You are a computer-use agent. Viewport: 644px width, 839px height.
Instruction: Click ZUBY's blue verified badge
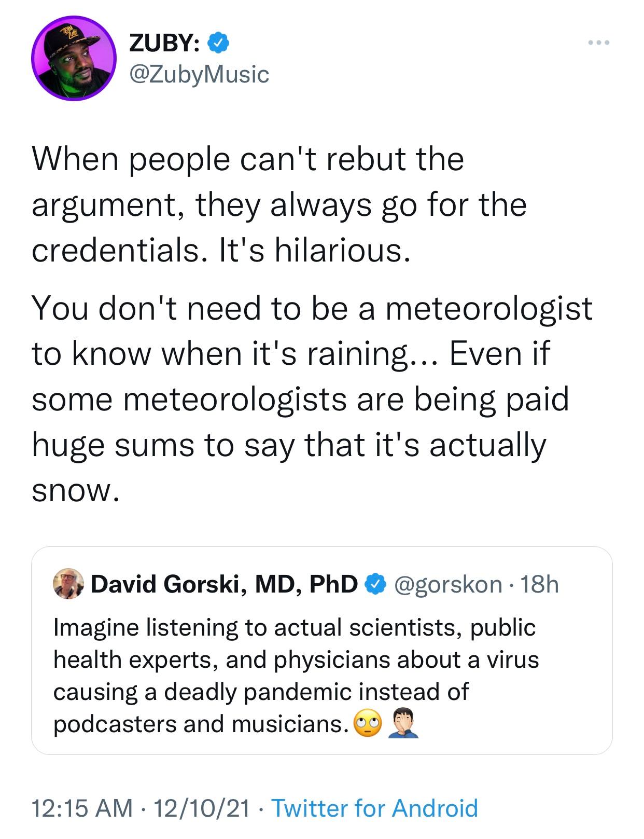pos(218,43)
